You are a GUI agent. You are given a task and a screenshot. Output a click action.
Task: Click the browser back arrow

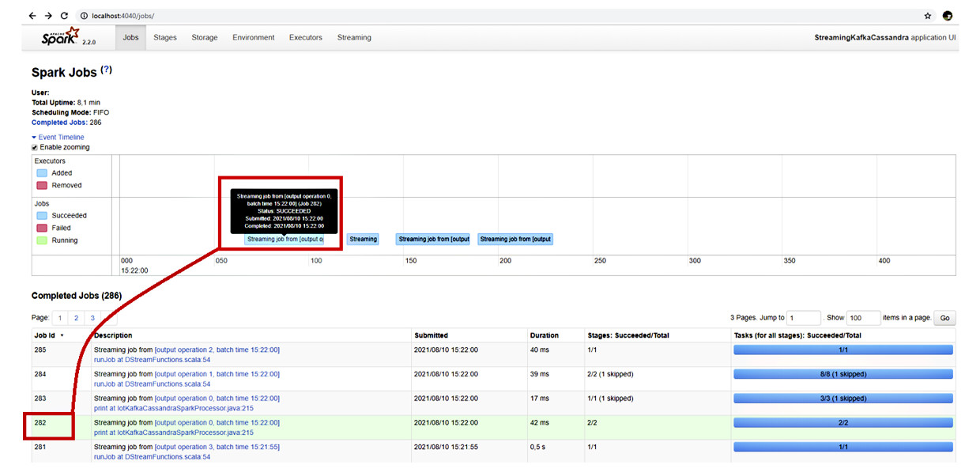pos(32,16)
